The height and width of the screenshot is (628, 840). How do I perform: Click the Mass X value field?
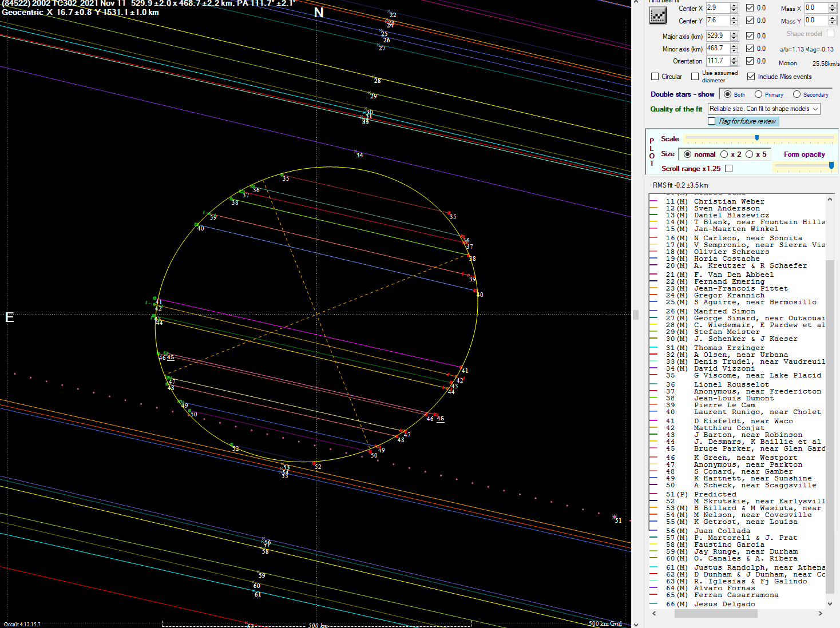coord(817,8)
